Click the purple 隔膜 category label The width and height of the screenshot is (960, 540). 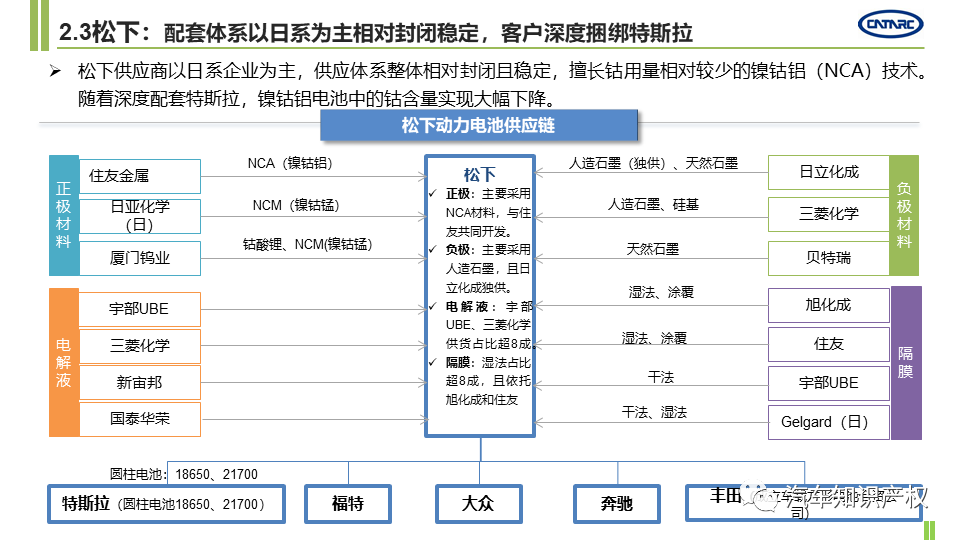[906, 362]
